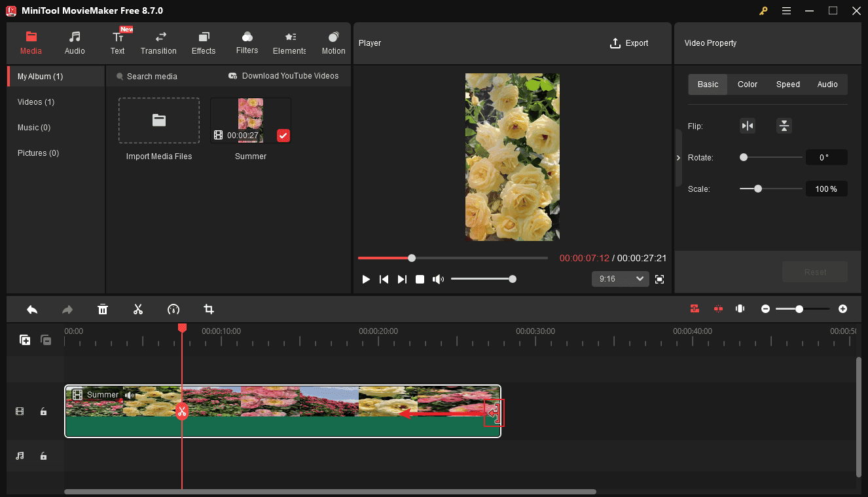
Task: Stop the video playback
Action: point(420,280)
